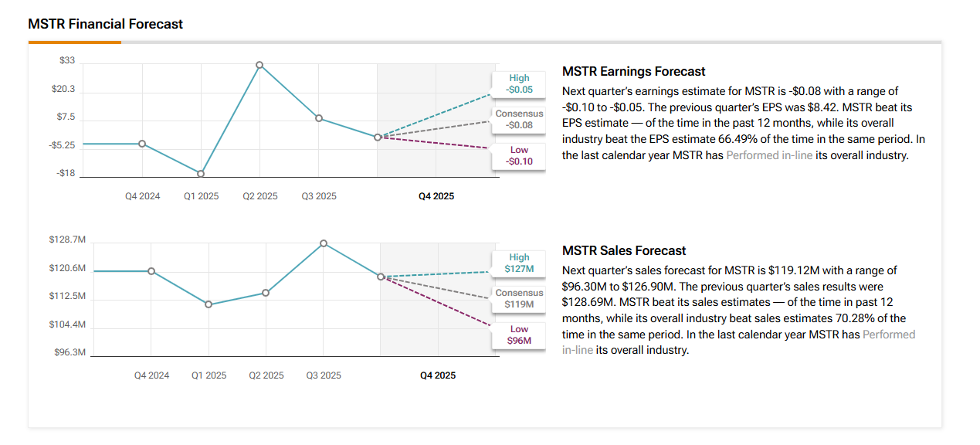
Task: Select the Q4 2024 sales data point
Action: (151, 271)
